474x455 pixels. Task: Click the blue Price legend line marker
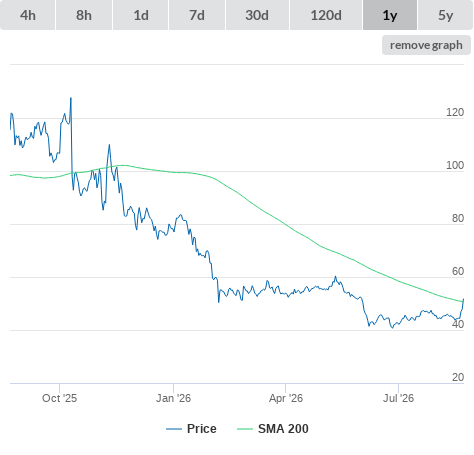[174, 429]
